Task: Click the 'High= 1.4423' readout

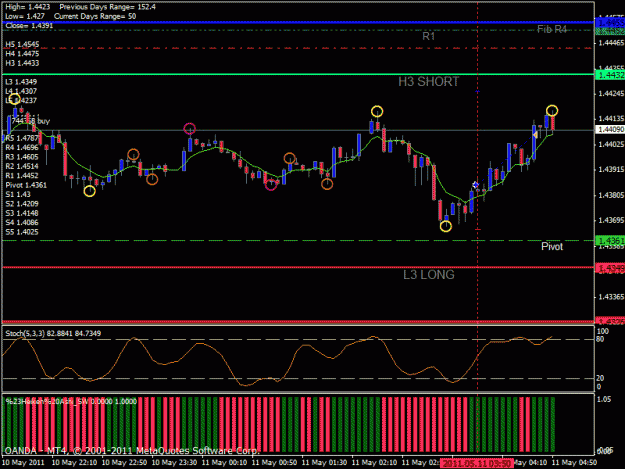Action: coord(28,7)
